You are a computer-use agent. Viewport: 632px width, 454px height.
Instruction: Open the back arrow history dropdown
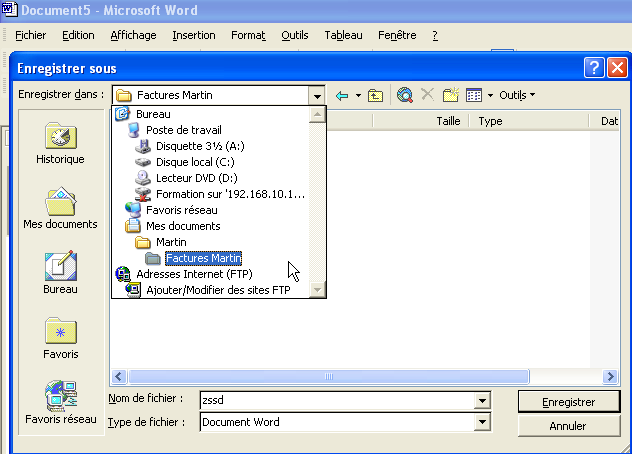point(358,96)
